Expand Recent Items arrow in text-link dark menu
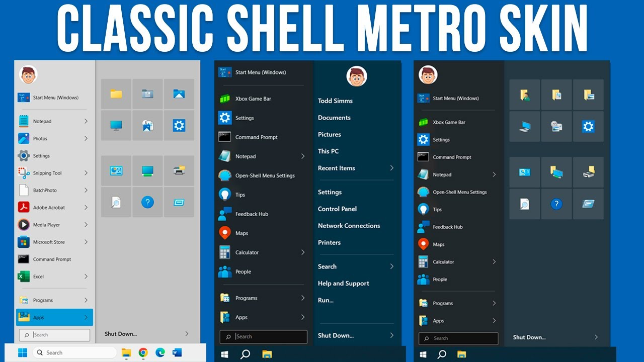The height and width of the screenshot is (362, 644). pos(392,168)
